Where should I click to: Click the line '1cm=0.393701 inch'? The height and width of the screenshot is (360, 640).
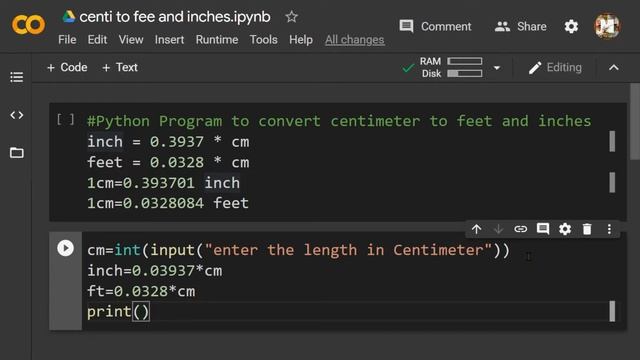[x=163, y=183]
